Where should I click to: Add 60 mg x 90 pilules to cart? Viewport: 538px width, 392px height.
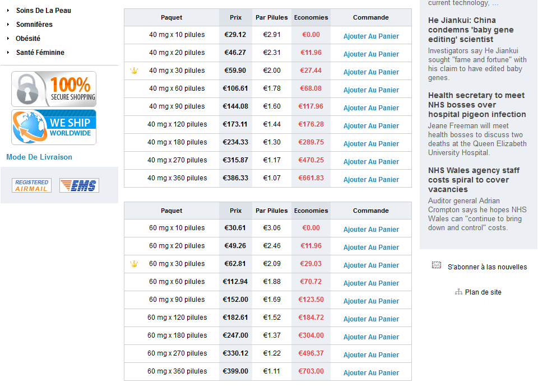tap(371, 301)
